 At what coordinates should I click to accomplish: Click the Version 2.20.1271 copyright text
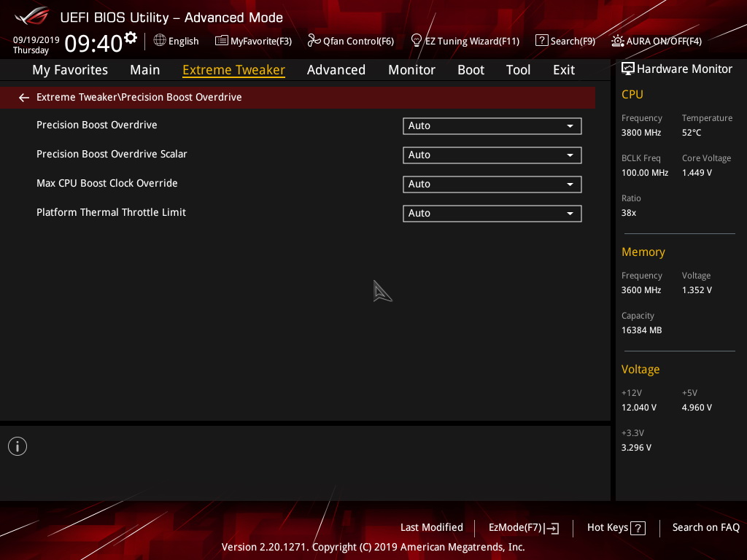point(373,547)
